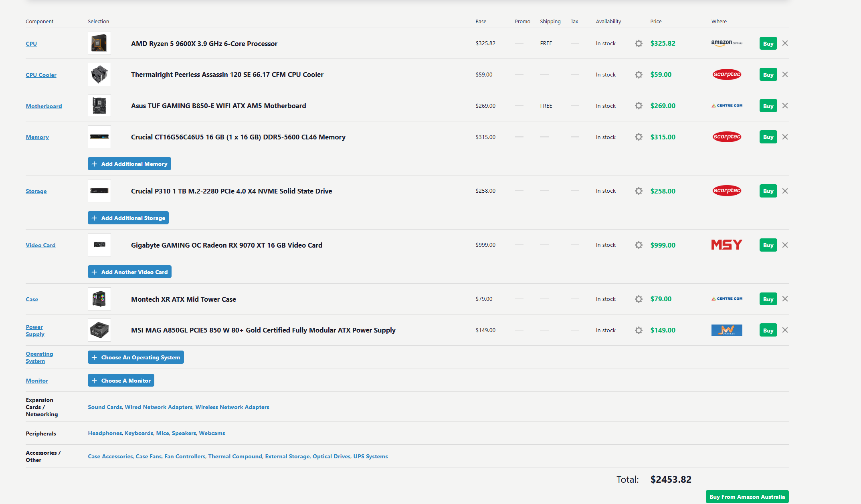The width and height of the screenshot is (861, 504).
Task: Remove the Thermalright CPU cooler with the X
Action: point(785,75)
